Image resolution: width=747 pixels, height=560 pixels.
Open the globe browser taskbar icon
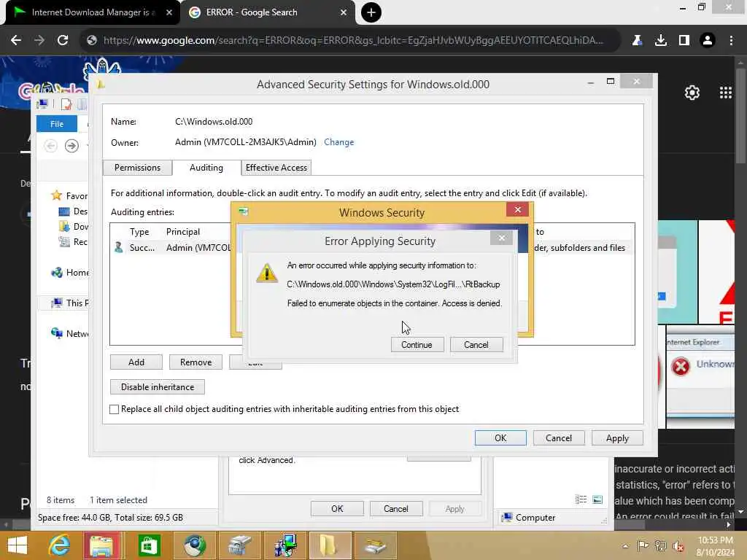[x=194, y=545]
